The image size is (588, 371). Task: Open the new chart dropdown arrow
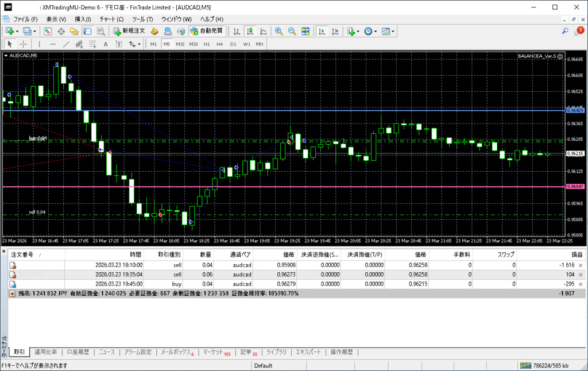[18, 31]
